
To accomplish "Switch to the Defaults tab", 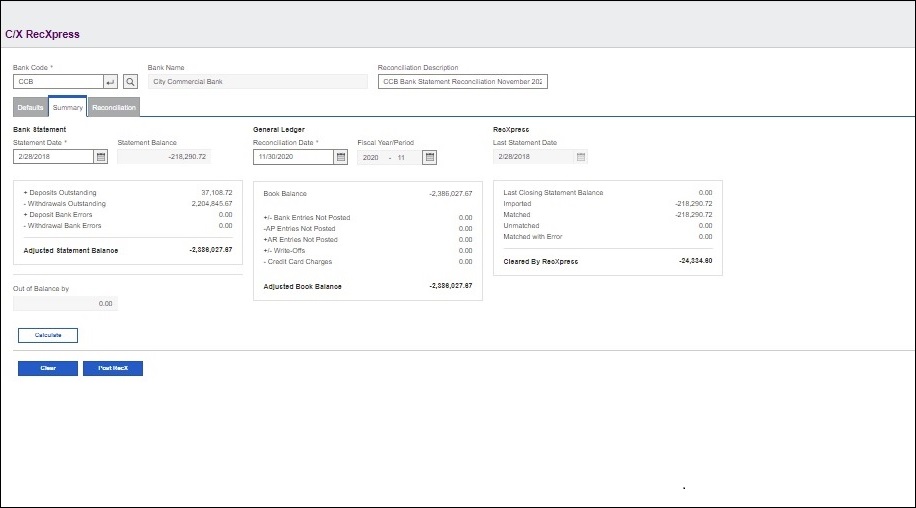I will 30,107.
